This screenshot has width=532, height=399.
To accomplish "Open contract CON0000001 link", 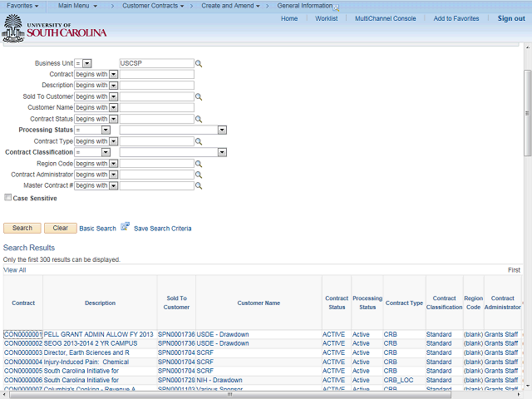I will click(x=23, y=334).
